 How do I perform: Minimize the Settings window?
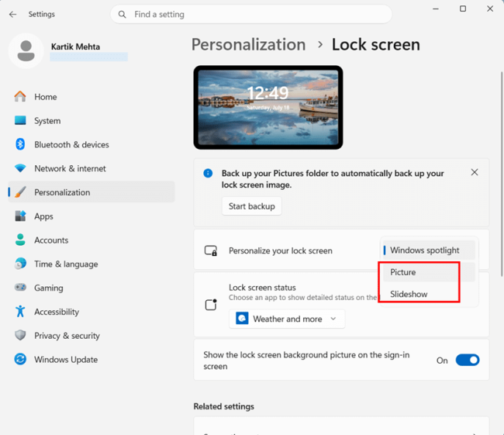[436, 9]
